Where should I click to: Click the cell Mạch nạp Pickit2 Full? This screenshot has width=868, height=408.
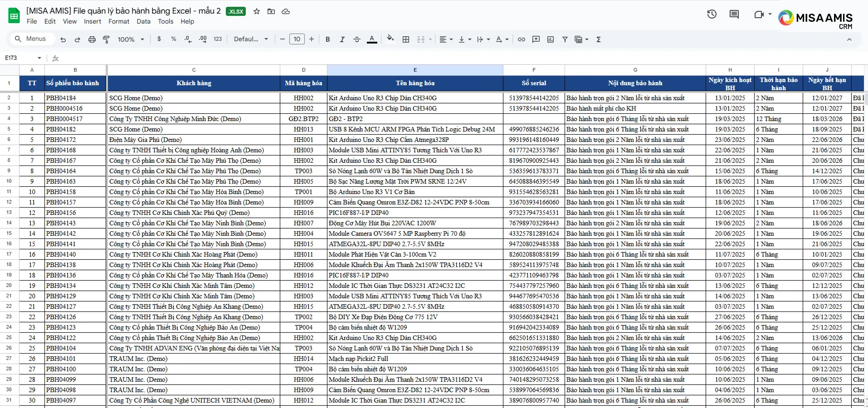pyautogui.click(x=415, y=359)
